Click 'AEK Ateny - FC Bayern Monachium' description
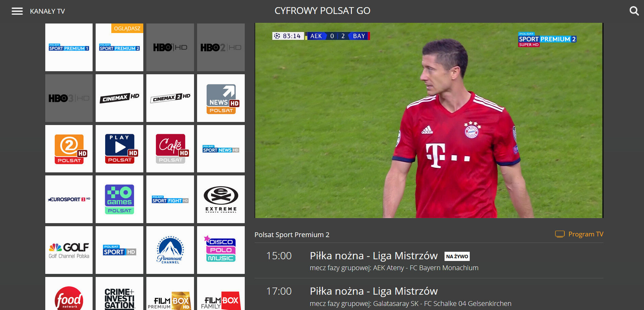 [425, 268]
